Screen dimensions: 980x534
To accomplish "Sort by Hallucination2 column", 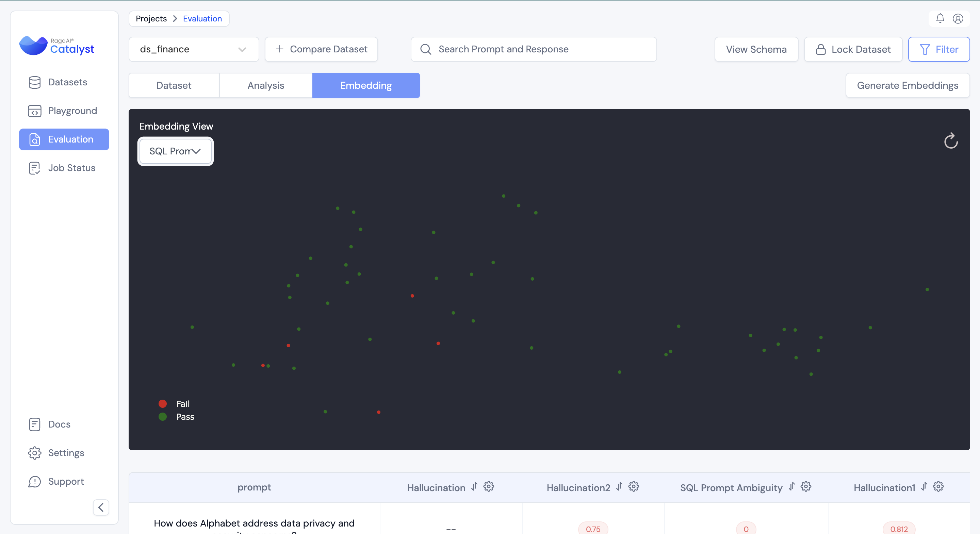I will 619,486.
